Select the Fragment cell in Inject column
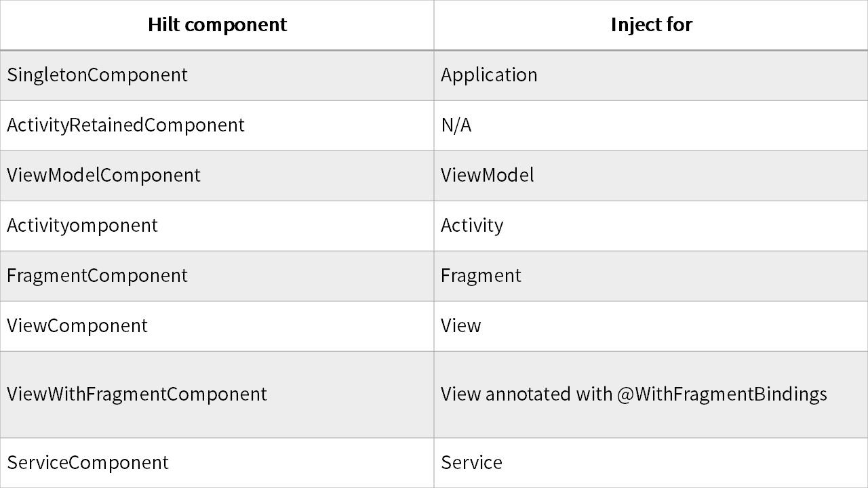This screenshot has height=488, width=868. (481, 276)
